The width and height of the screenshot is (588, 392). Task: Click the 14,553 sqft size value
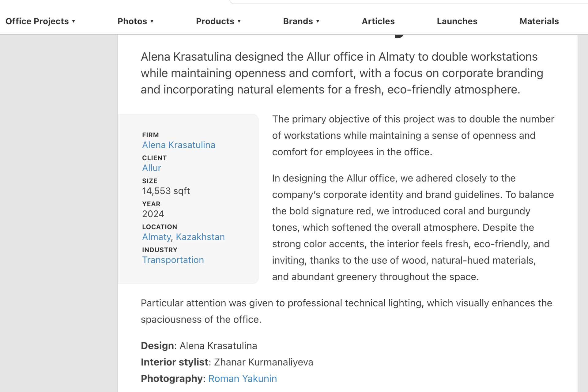[166, 191]
